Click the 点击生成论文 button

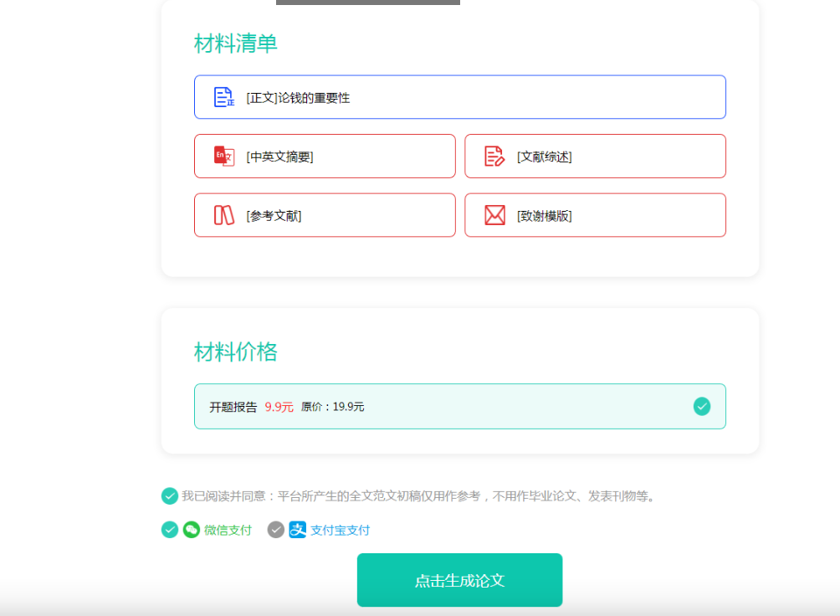point(459,579)
